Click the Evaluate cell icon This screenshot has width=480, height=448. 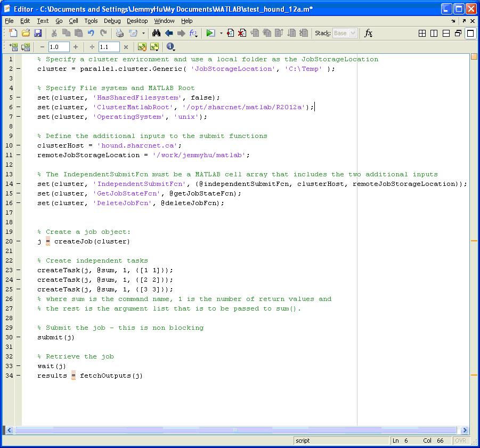tap(13, 47)
